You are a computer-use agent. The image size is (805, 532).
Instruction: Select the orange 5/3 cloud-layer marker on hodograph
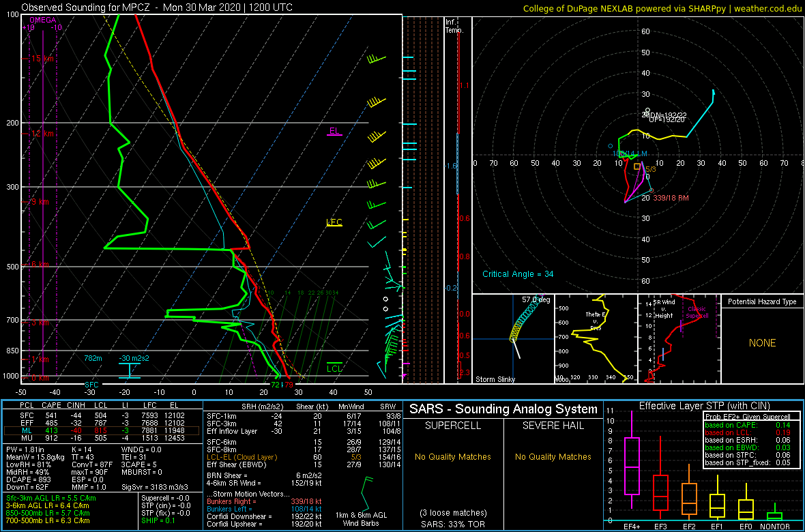pyautogui.click(x=637, y=166)
